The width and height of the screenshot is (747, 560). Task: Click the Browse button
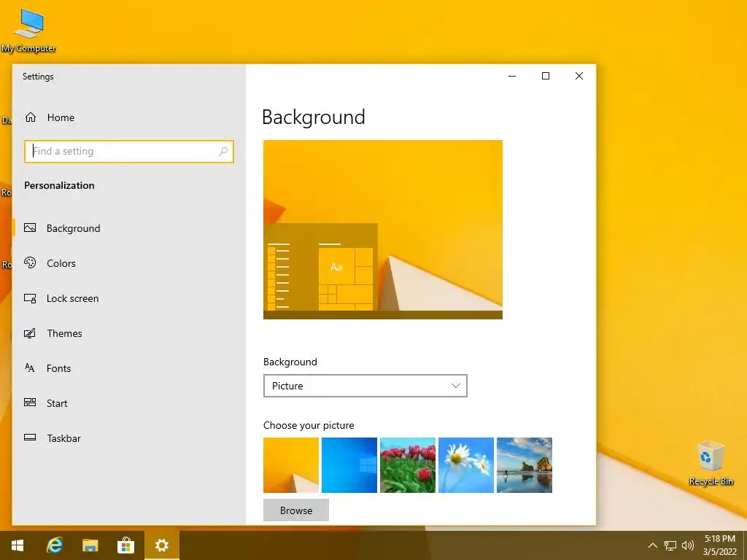click(x=296, y=510)
